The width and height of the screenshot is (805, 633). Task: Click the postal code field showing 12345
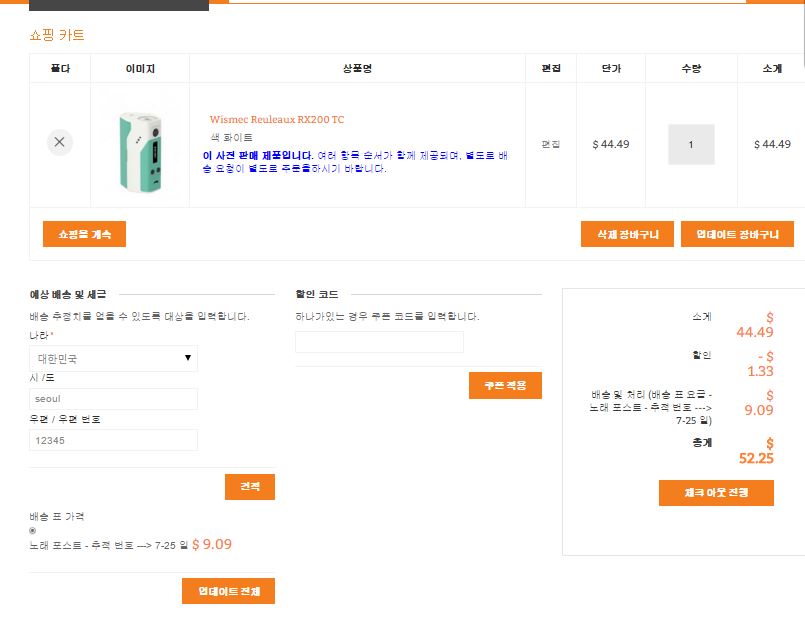coord(113,440)
